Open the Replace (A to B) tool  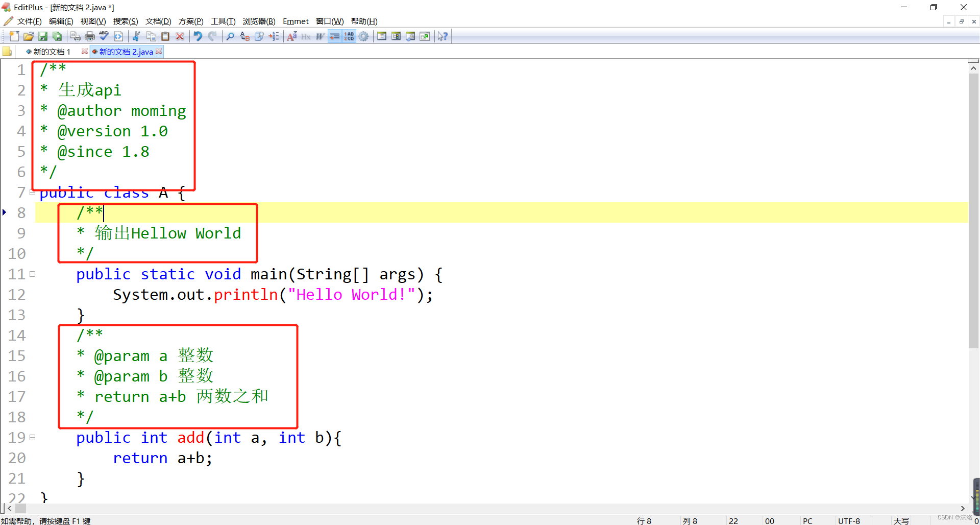pyautogui.click(x=245, y=36)
